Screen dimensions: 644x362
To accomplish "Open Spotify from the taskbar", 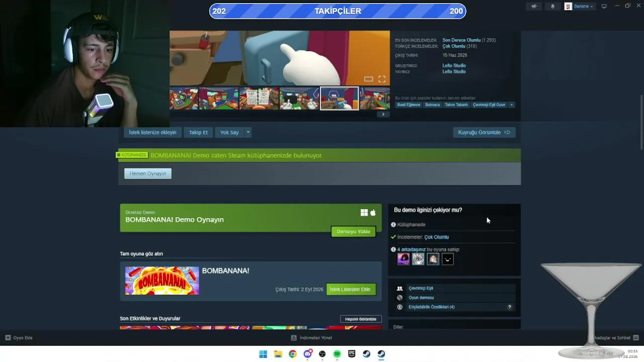I will pyautogui.click(x=337, y=354).
